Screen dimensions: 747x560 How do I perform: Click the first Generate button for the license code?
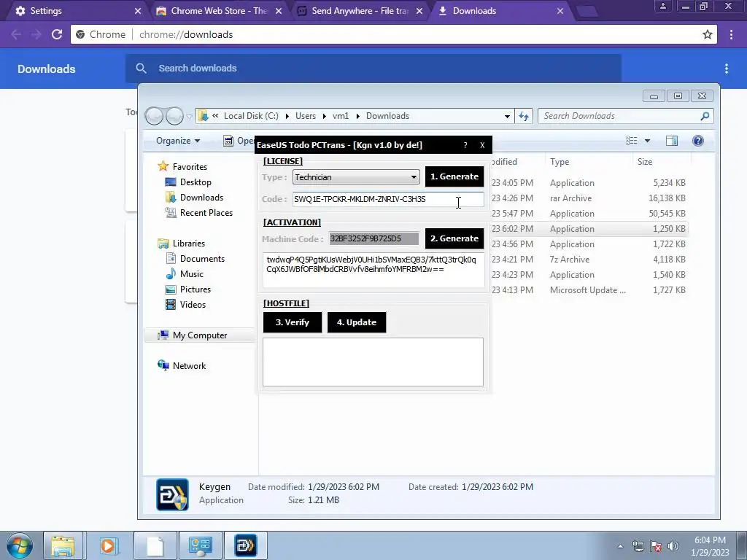click(x=454, y=176)
